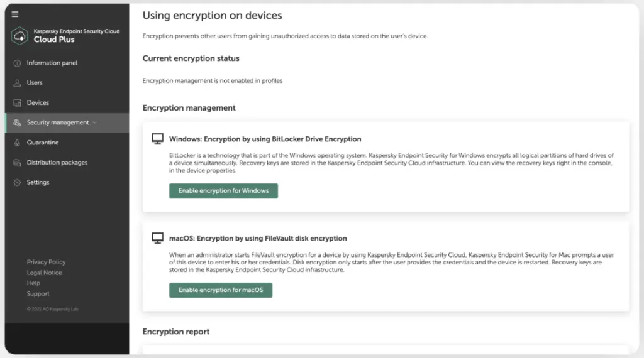
Task: Click the Settings gear icon
Action: 17,183
